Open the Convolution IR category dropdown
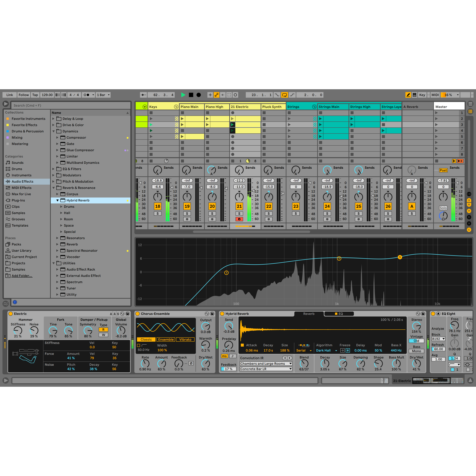 266,364
